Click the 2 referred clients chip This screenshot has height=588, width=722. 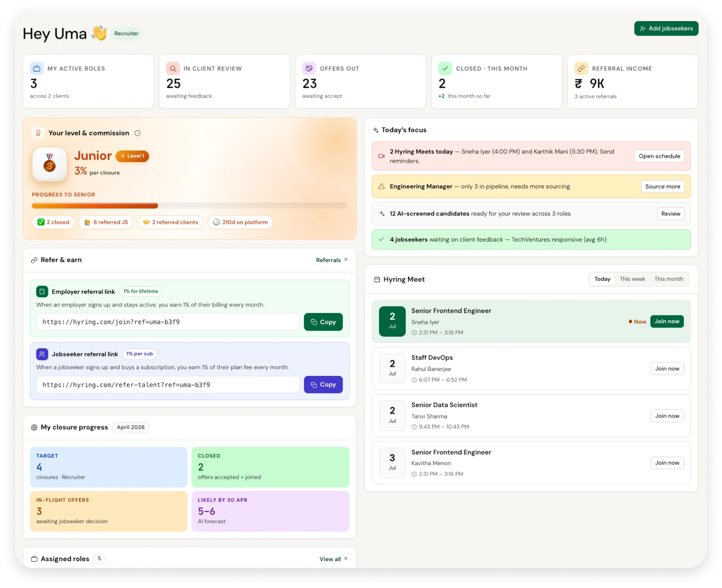(x=170, y=223)
